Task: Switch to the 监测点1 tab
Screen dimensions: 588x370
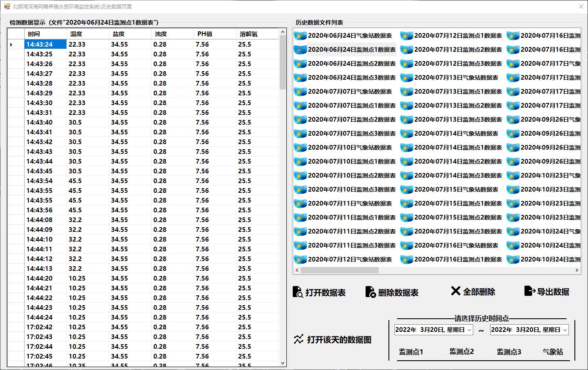Action: point(411,352)
